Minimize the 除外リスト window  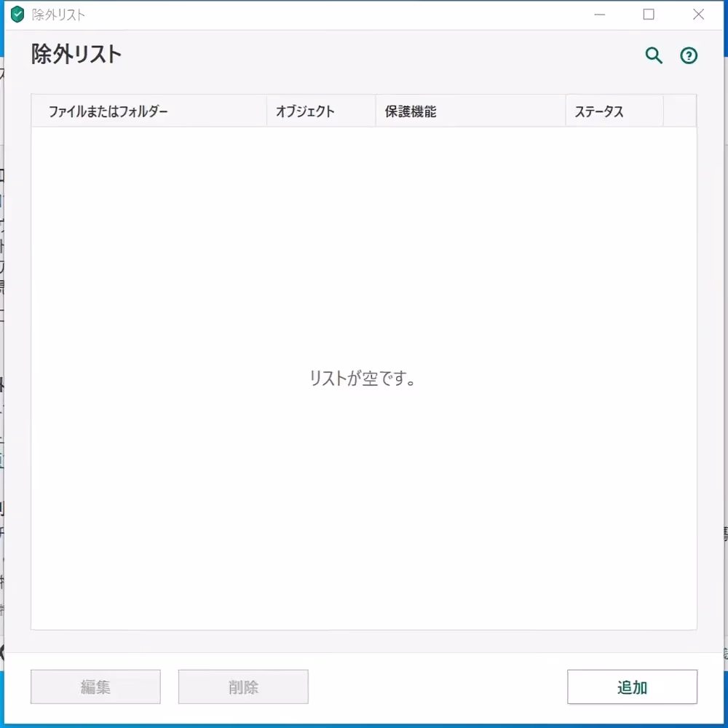point(599,15)
